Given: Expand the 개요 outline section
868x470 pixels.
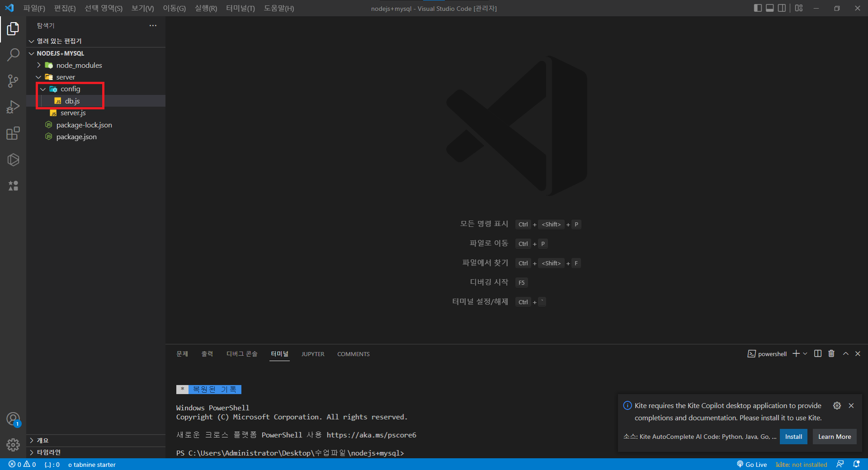Looking at the screenshot, I should tap(96, 440).
